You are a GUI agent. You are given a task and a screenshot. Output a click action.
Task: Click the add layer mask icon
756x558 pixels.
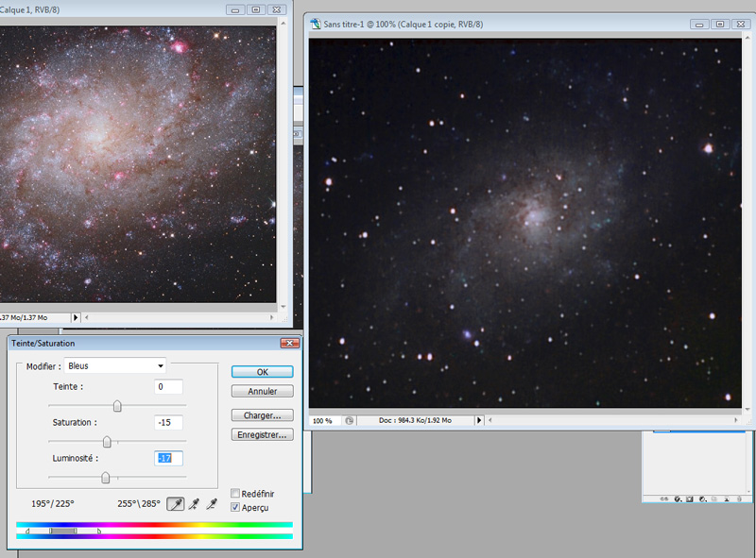tap(690, 499)
